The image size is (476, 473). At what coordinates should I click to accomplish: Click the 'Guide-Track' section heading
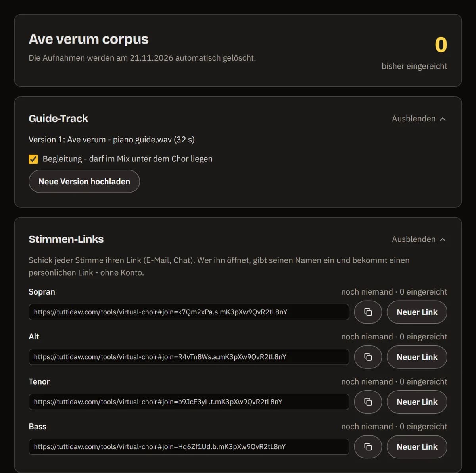[58, 119]
